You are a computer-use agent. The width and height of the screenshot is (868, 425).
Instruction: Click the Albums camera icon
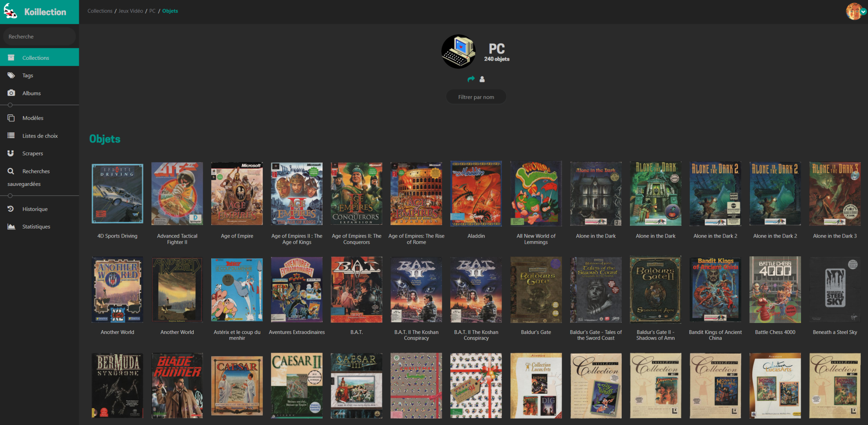point(11,93)
